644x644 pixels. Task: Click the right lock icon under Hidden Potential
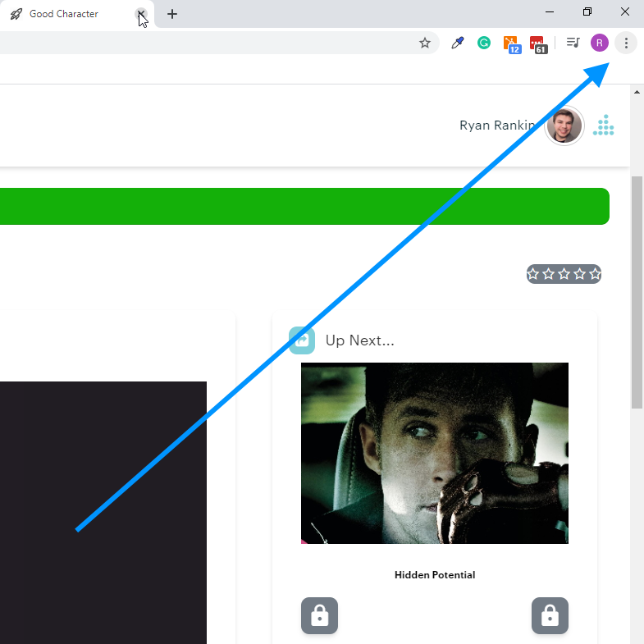[550, 615]
